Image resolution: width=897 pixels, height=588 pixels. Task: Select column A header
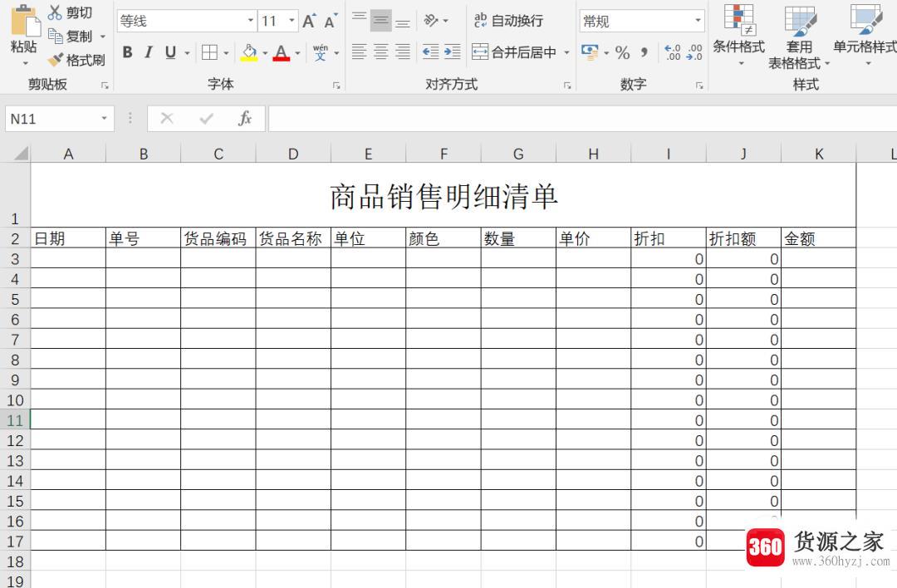(x=68, y=154)
